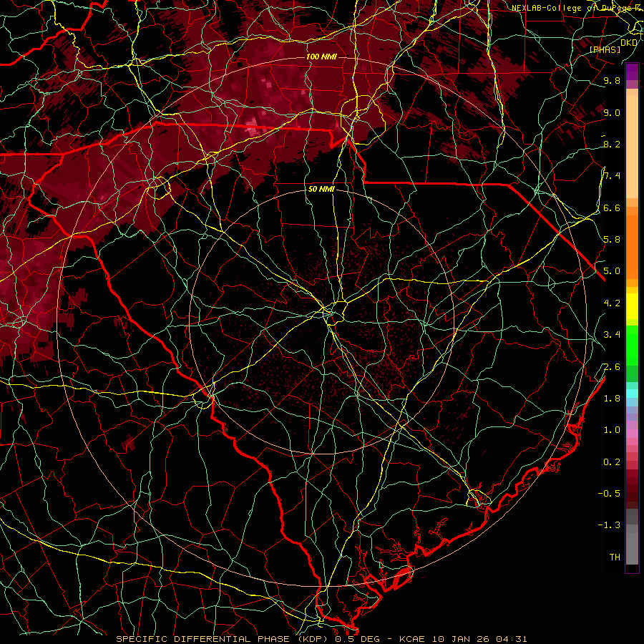Click the '-1.3' value on the color scale
The image size is (644, 644).
pos(609,525)
